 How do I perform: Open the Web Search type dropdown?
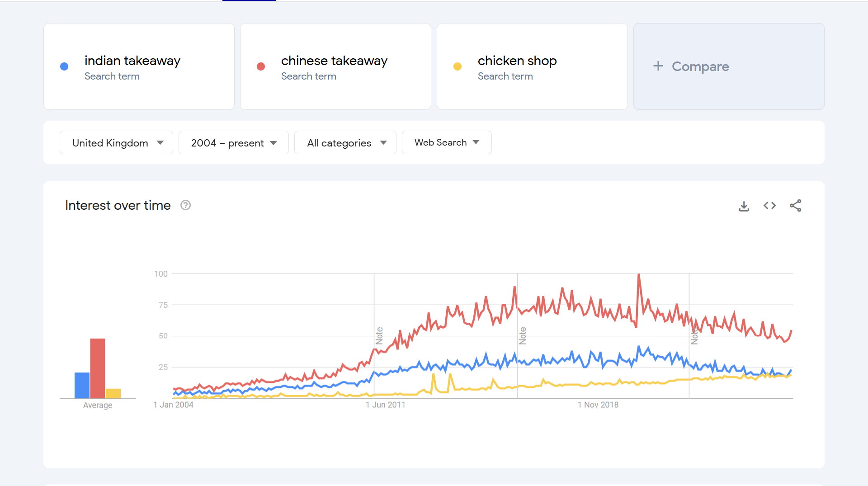pyautogui.click(x=446, y=142)
